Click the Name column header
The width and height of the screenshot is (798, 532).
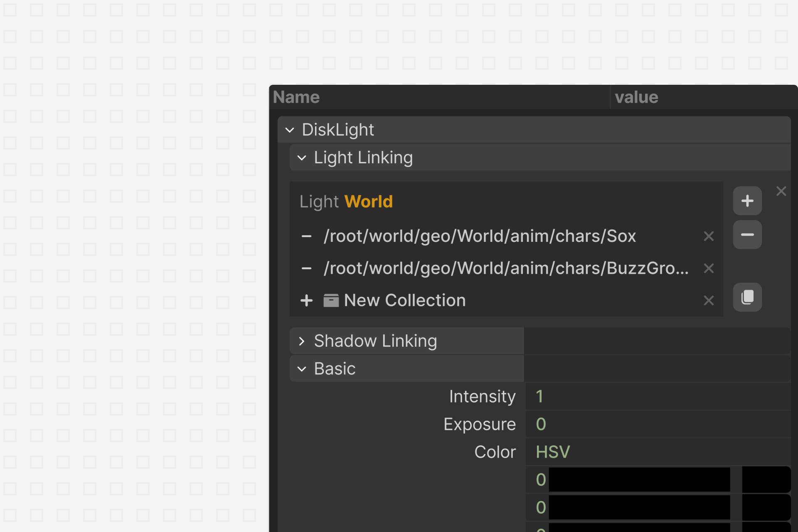[x=296, y=97]
